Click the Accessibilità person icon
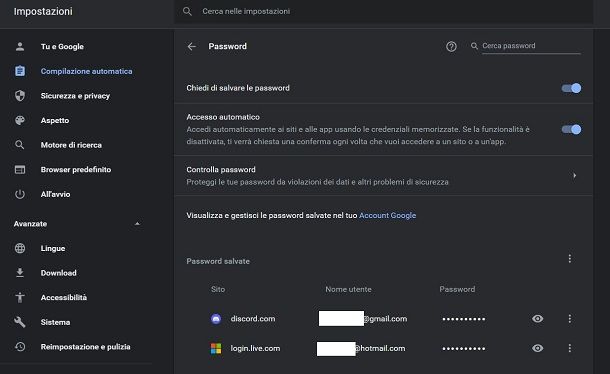Viewport: 610px width, 374px height. [20, 297]
